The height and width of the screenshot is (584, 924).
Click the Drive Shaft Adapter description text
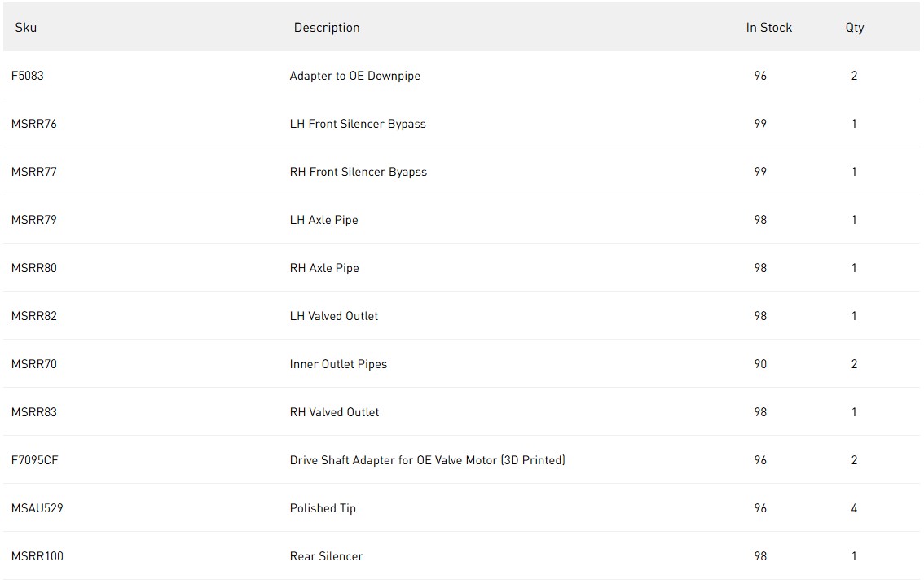pyautogui.click(x=427, y=460)
